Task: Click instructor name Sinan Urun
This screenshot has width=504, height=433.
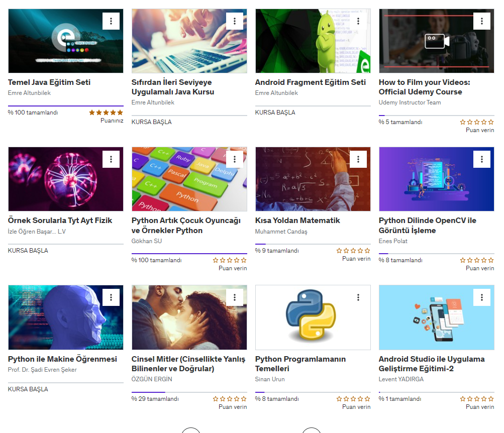Action: pyautogui.click(x=270, y=379)
